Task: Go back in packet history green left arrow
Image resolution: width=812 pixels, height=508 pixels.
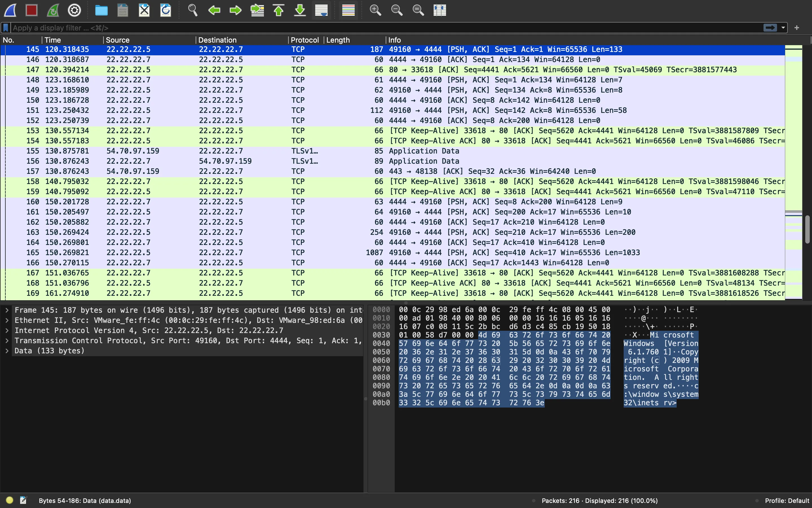Action: (x=214, y=10)
